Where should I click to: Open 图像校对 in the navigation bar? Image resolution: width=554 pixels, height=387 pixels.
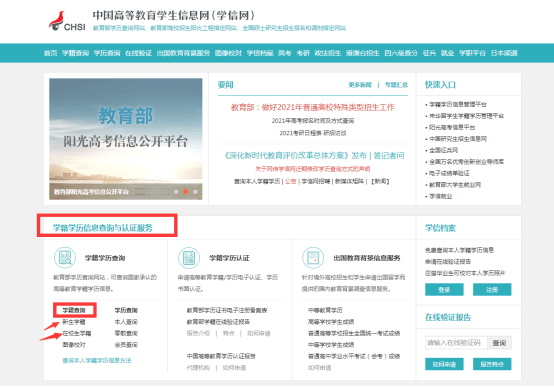click(x=228, y=53)
